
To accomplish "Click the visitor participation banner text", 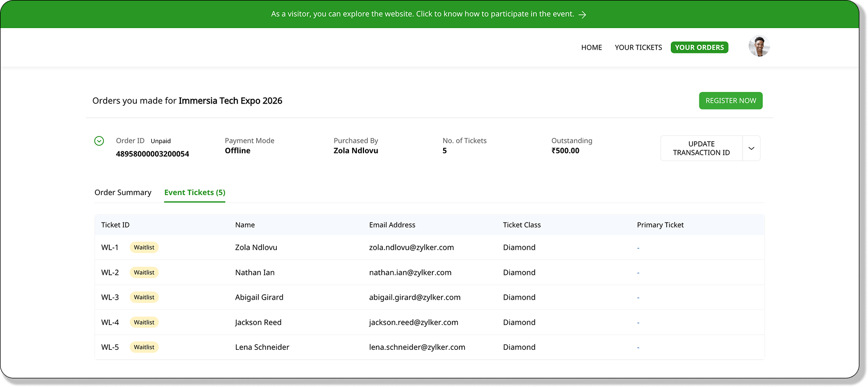I will point(422,14).
